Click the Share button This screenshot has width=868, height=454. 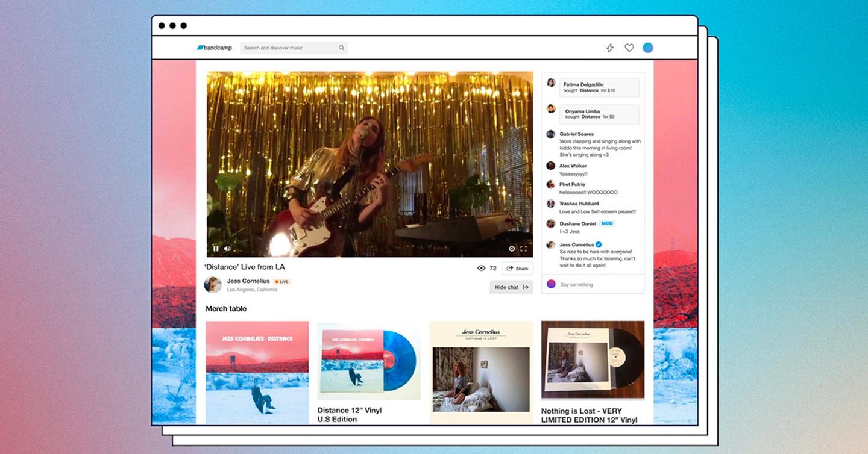point(517,269)
